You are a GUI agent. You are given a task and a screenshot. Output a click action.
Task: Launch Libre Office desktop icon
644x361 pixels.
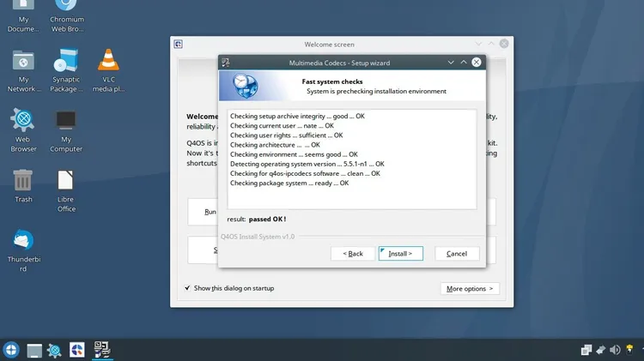66,190
